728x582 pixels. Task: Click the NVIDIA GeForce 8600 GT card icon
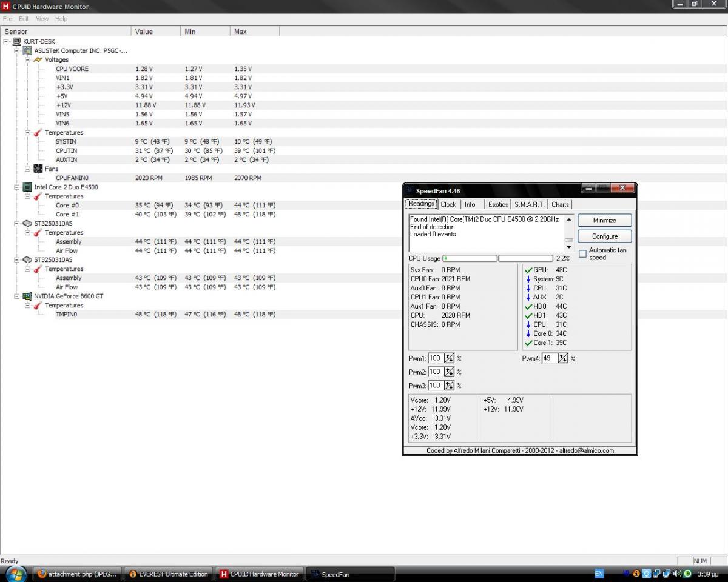[x=27, y=296]
